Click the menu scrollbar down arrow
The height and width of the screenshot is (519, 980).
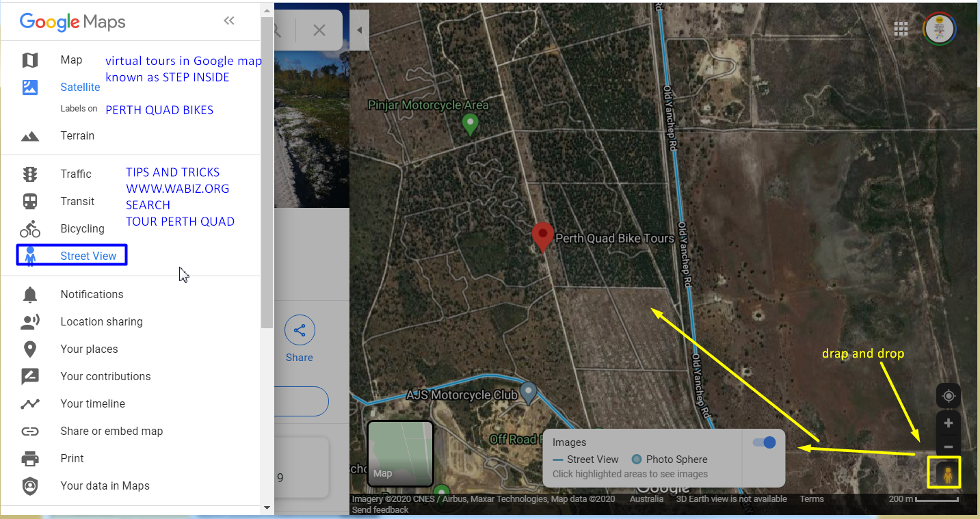(x=267, y=508)
